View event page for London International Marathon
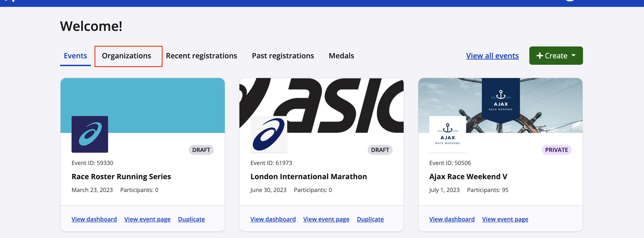Image resolution: width=644 pixels, height=238 pixels. pyautogui.click(x=326, y=219)
